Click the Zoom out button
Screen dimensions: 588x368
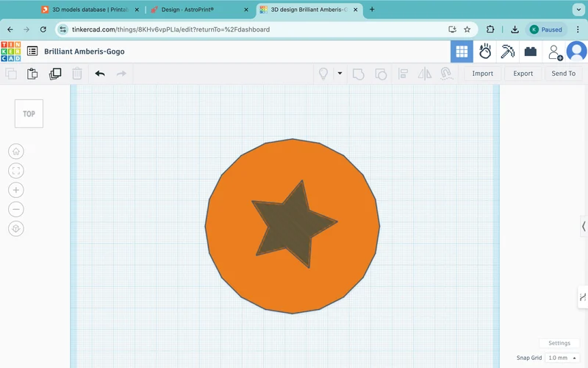[16, 209]
